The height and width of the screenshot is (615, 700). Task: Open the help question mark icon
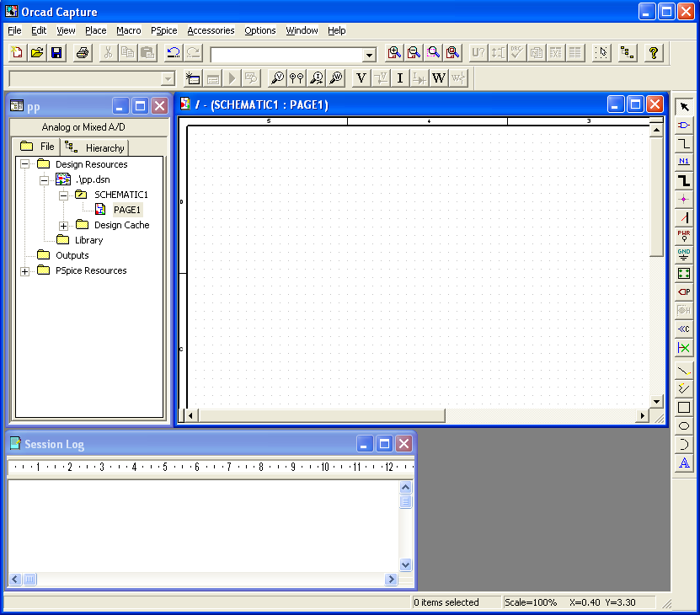(x=654, y=53)
